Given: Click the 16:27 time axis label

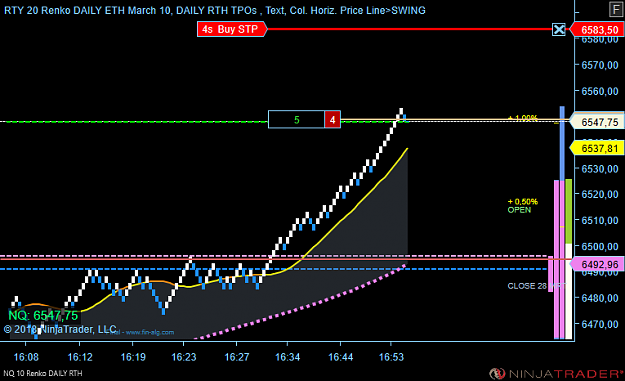Looking at the screenshot, I should click(x=237, y=357).
